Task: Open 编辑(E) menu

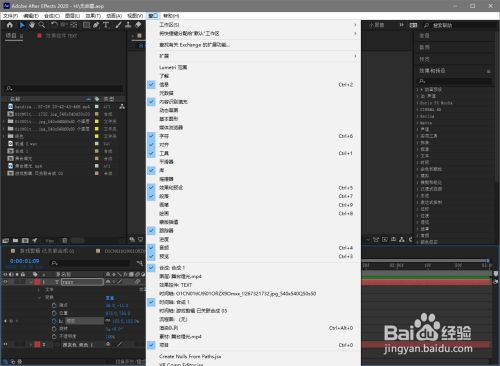Action: (31, 16)
